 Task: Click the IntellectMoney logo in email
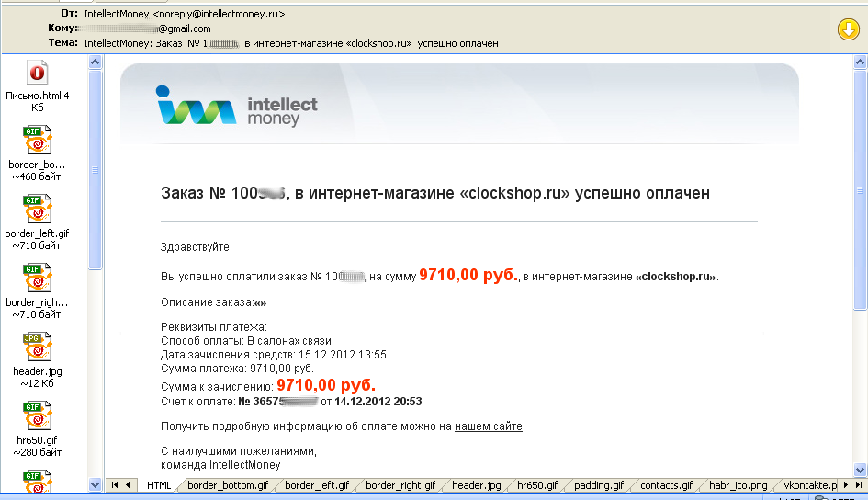(237, 106)
